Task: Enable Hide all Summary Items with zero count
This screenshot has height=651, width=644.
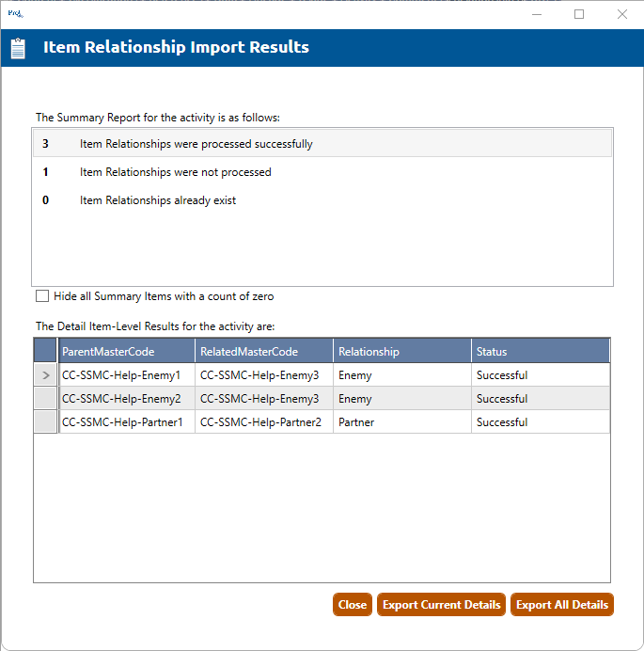Action: click(x=42, y=296)
